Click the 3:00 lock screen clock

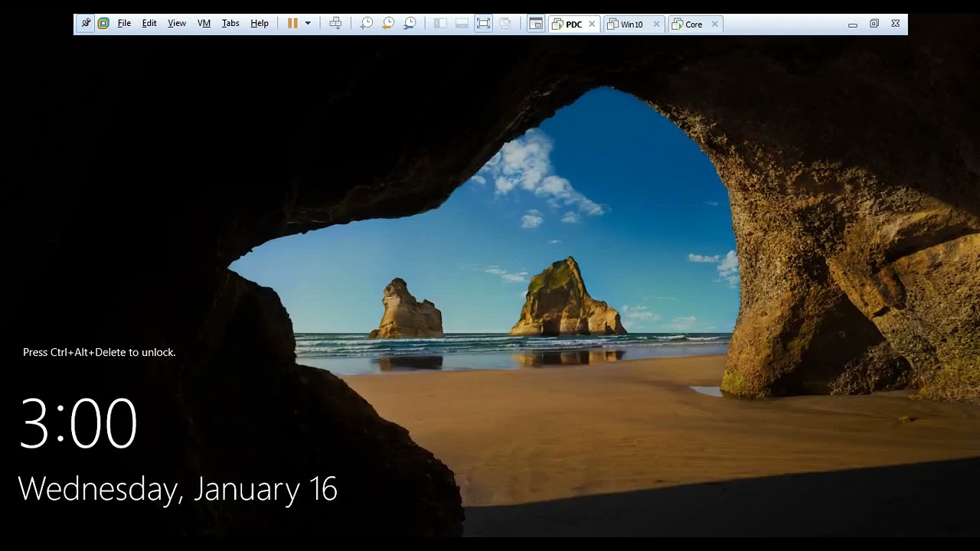(x=78, y=423)
